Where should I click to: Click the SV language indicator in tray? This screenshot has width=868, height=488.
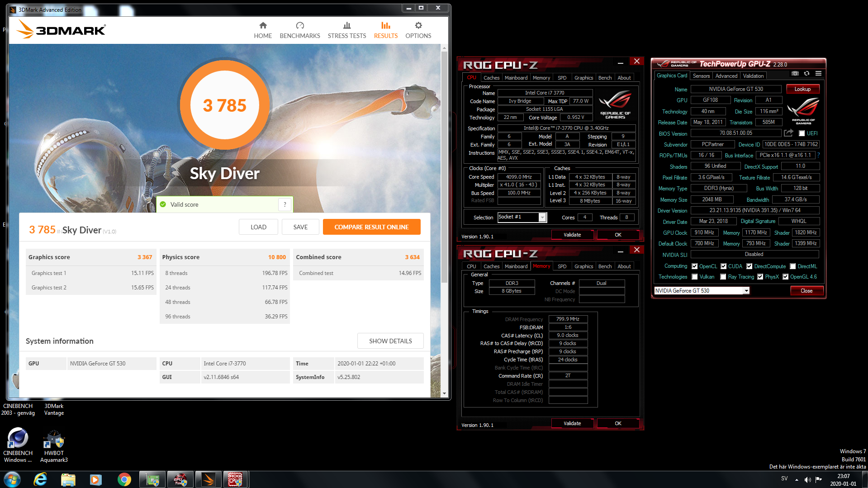click(784, 479)
